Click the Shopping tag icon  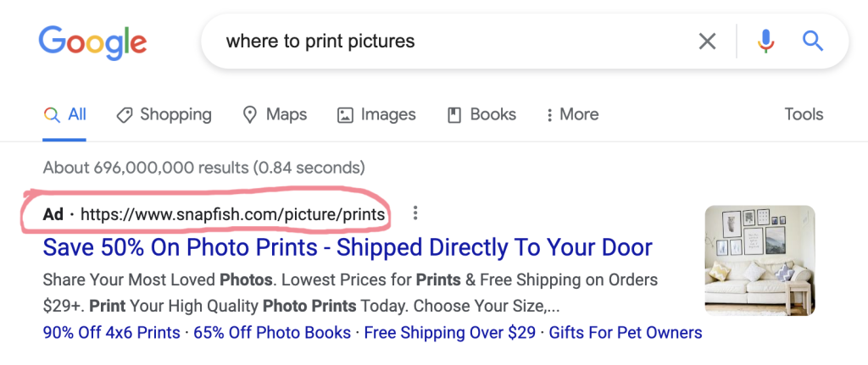(x=124, y=114)
